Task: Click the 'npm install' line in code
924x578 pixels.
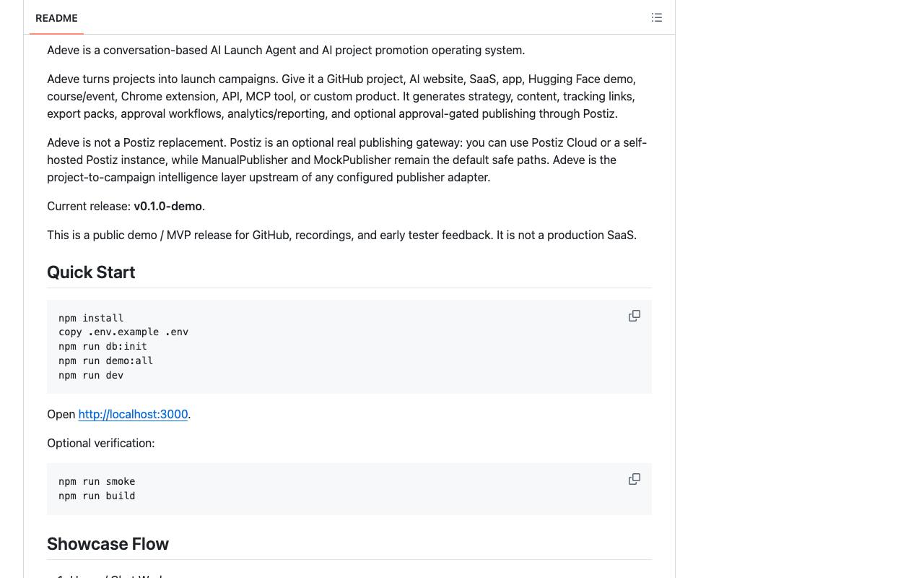Action: 91,318
